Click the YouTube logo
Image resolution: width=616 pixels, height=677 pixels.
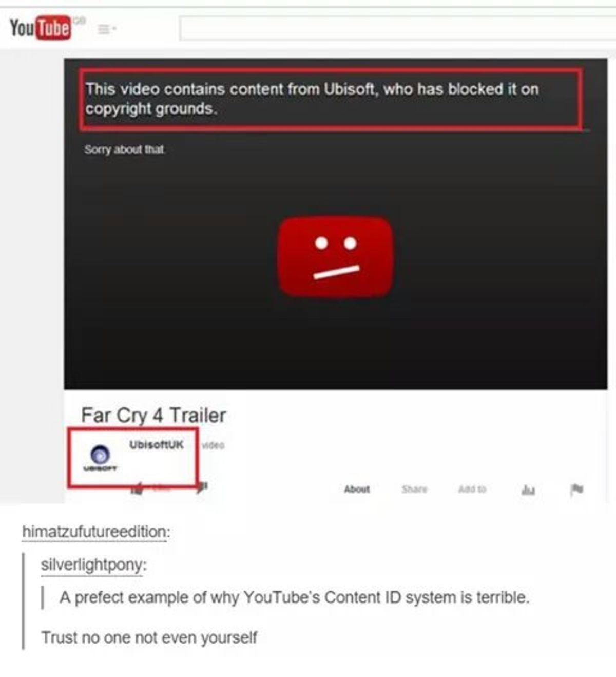40,28
